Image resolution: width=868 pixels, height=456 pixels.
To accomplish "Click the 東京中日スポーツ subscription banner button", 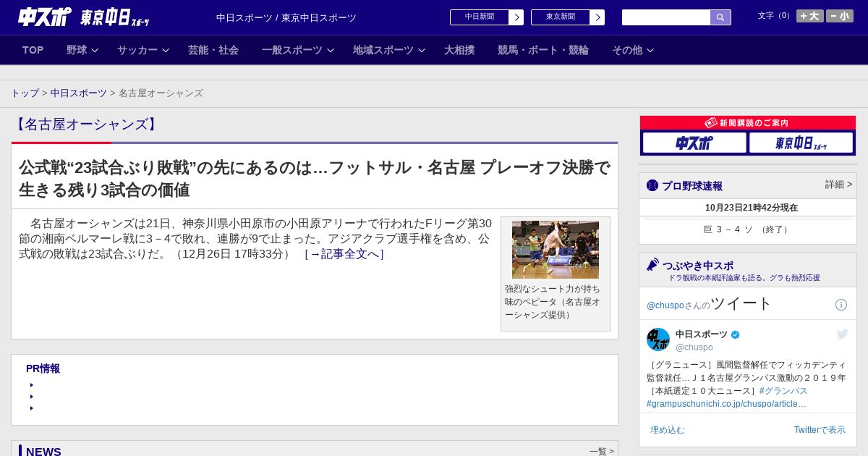I will (x=801, y=143).
